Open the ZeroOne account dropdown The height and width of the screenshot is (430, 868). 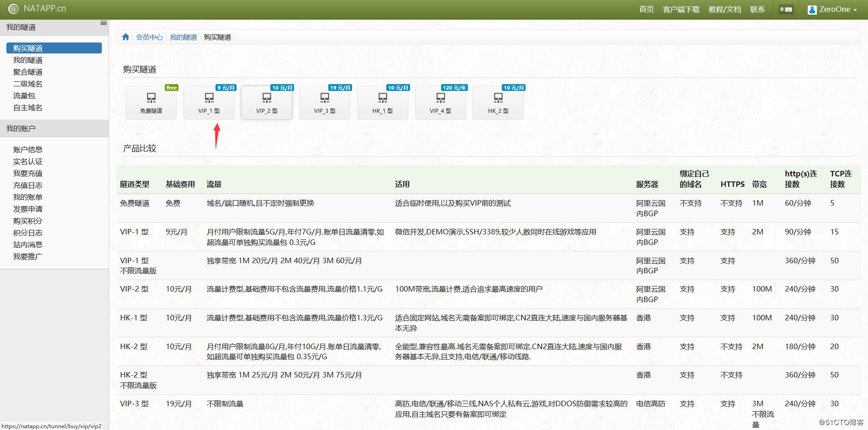click(835, 9)
